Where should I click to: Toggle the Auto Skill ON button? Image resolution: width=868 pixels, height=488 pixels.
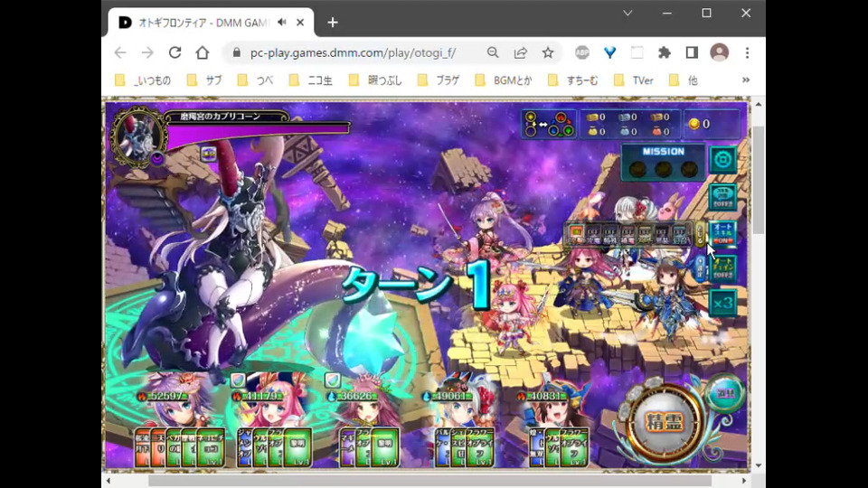723,233
